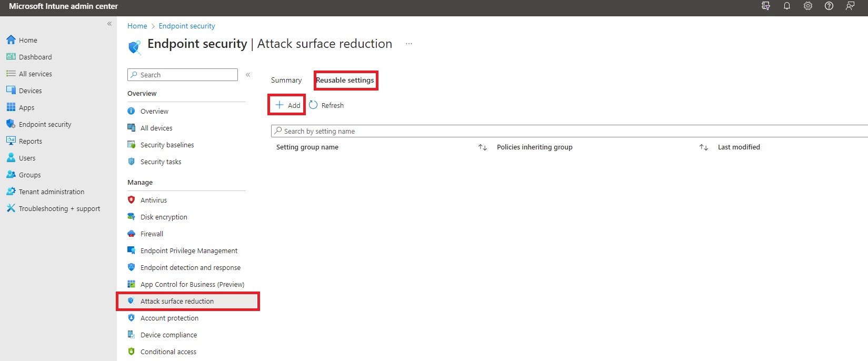Click the Groups people icon
Screen dimensions: 868x361
click(11, 175)
